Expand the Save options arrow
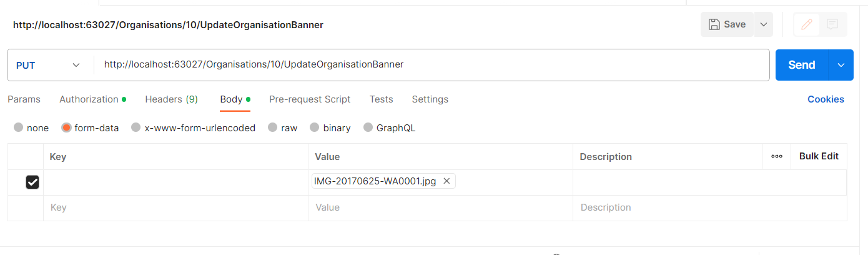Viewport: 868px width, 255px height. click(763, 24)
